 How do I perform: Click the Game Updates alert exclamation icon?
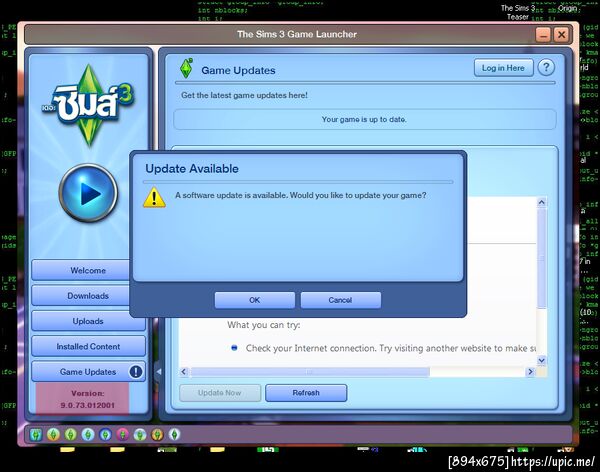(135, 371)
